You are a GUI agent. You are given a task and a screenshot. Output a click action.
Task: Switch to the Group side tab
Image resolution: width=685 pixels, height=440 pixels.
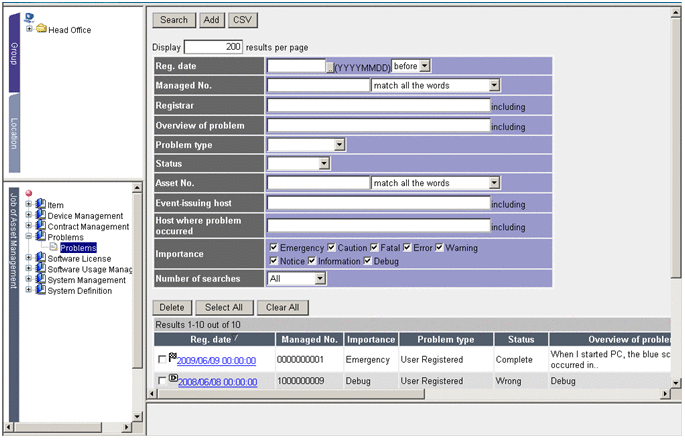[x=14, y=52]
